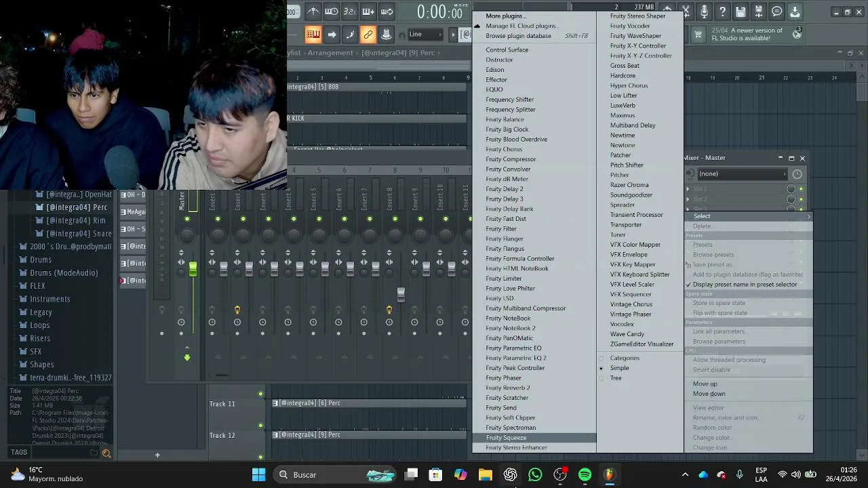The width and height of the screenshot is (868, 488).
Task: Open File Explorer from the taskbar
Action: click(x=486, y=474)
